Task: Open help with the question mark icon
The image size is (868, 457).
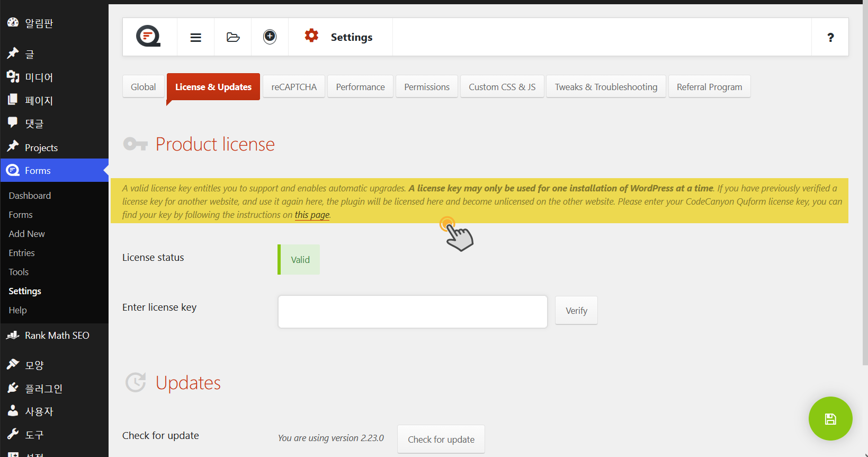Action: click(x=830, y=37)
